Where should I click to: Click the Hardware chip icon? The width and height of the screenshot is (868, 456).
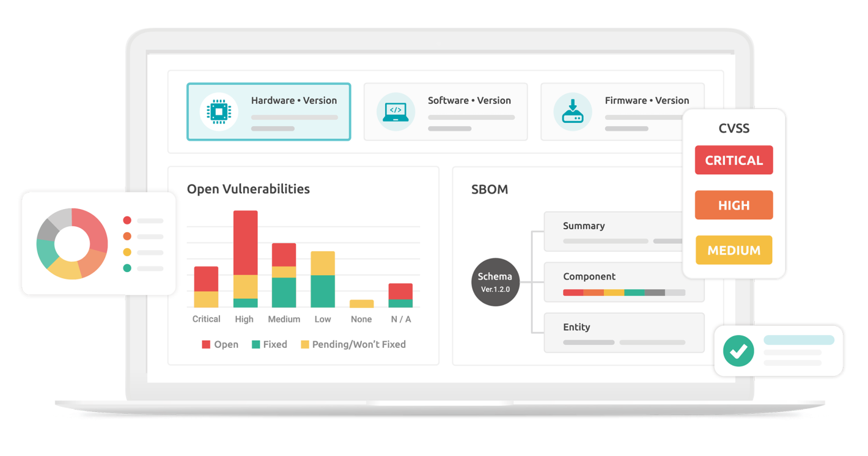pos(218,112)
